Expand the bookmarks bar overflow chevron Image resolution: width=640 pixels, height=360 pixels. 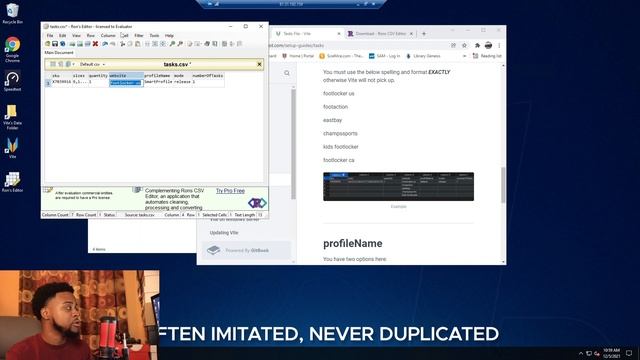[x=464, y=56]
